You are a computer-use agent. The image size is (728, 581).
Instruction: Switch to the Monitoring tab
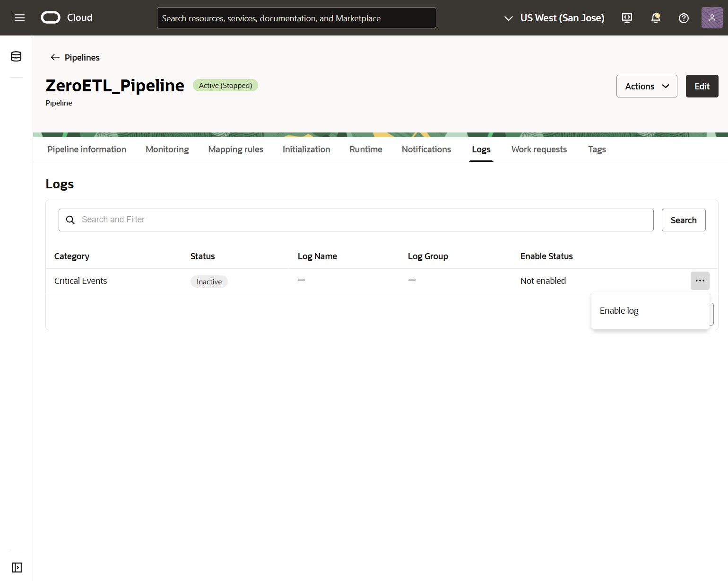167,150
